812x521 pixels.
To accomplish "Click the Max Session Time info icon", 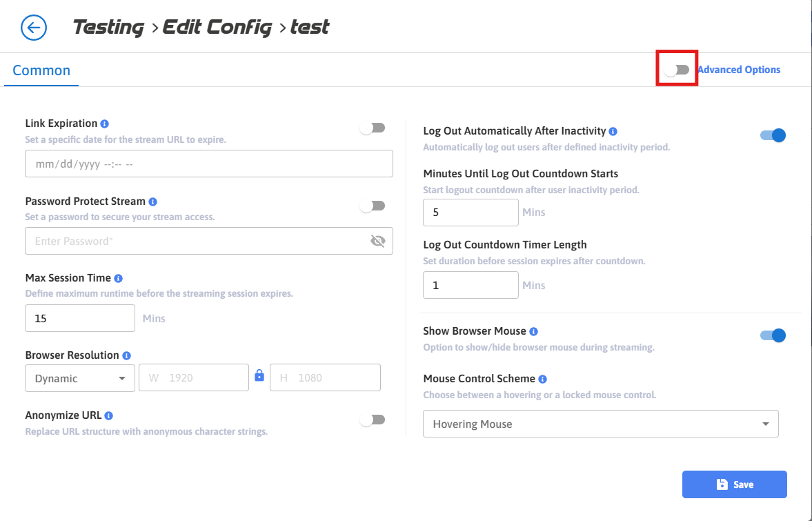I will 119,278.
